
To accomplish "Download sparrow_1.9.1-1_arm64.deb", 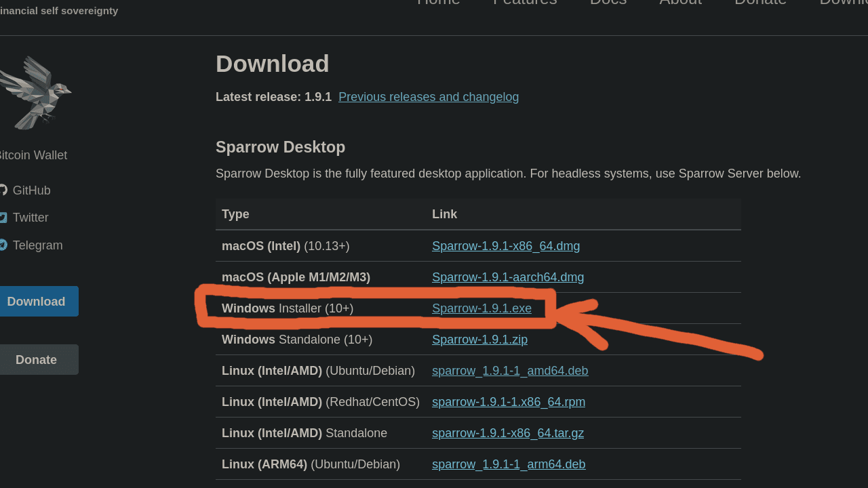I will tap(509, 464).
